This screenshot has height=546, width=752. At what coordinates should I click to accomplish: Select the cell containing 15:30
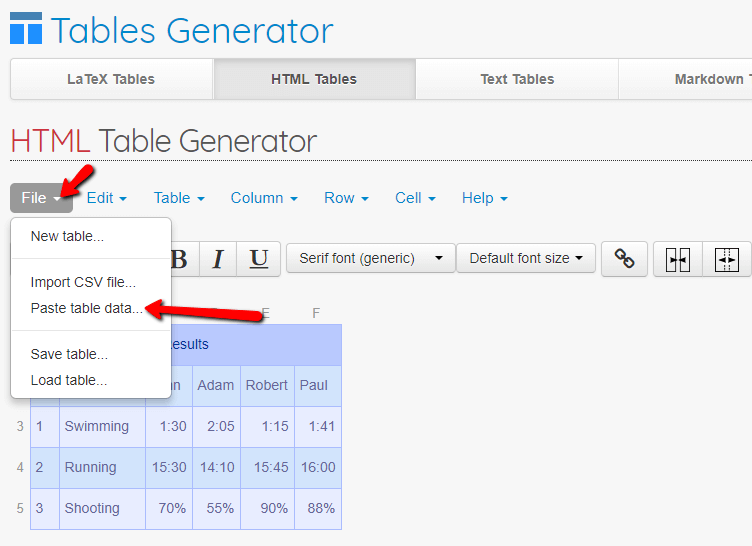[169, 467]
